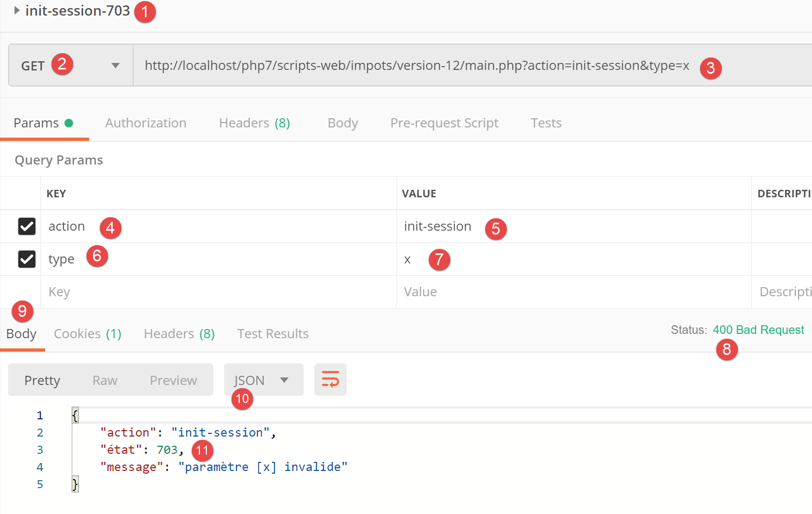Image resolution: width=812 pixels, height=514 pixels.
Task: Go to the Tests tab
Action: tap(546, 123)
